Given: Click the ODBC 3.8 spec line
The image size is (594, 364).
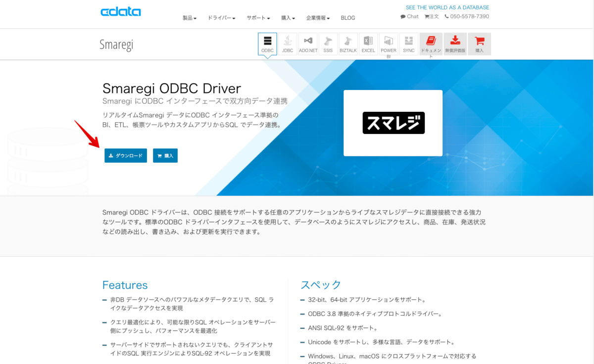Looking at the screenshot, I should (375, 314).
